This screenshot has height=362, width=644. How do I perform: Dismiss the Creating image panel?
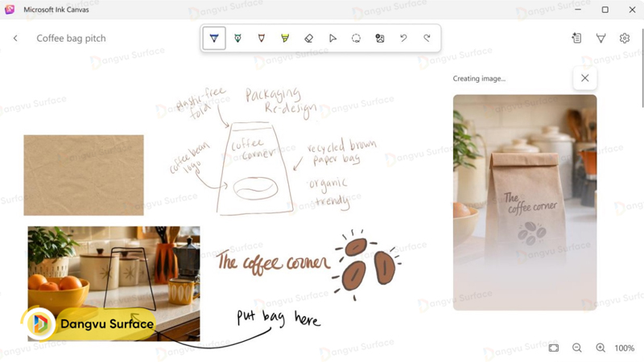585,78
